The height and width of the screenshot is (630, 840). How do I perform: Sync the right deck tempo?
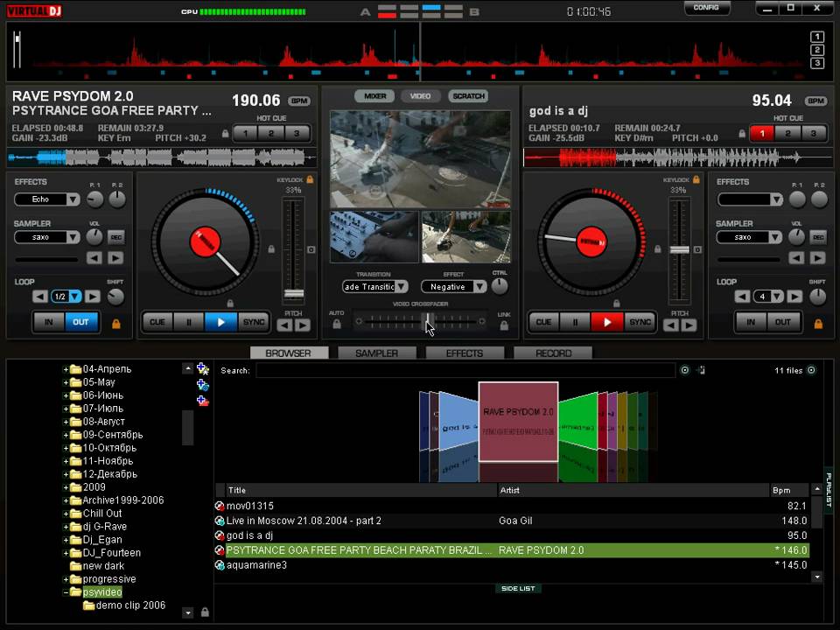coord(640,323)
